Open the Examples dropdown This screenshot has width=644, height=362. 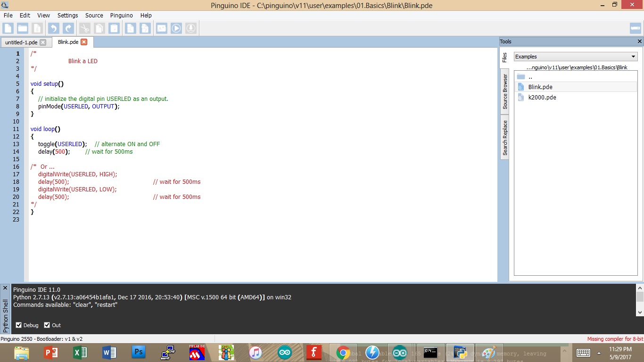coord(575,57)
